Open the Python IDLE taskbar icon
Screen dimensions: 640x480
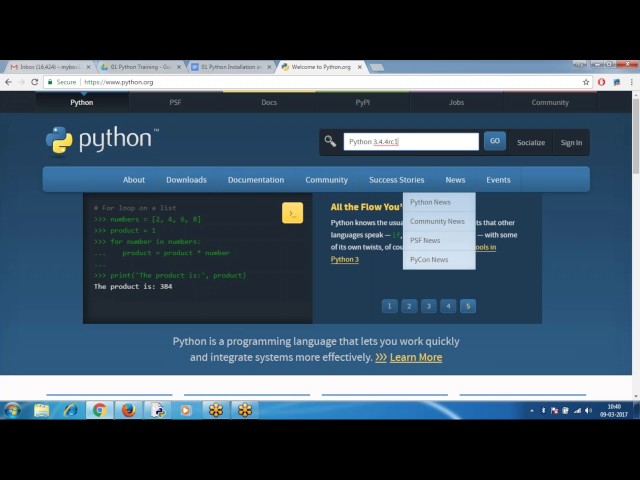coord(158,410)
